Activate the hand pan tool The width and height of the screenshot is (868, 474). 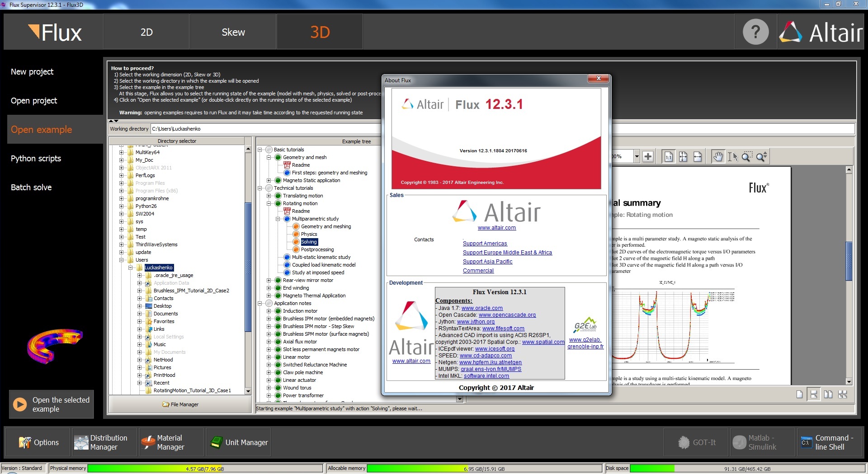(x=718, y=156)
